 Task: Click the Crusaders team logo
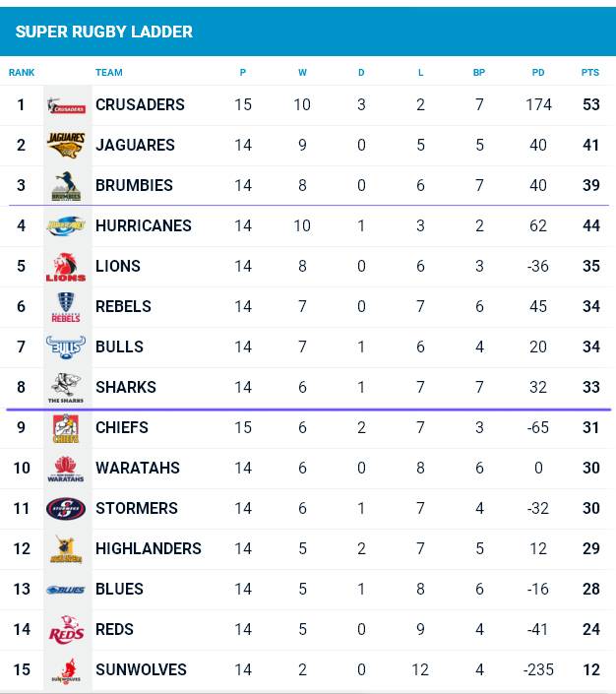(66, 105)
